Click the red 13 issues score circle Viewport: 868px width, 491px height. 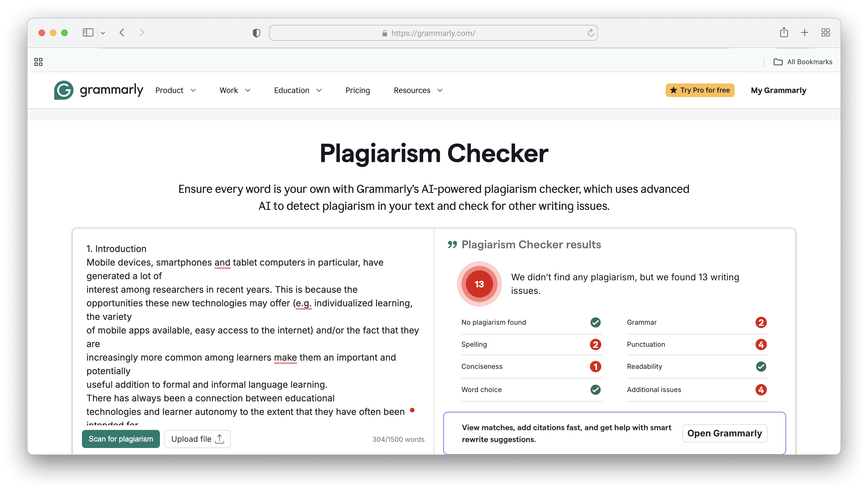pos(479,284)
